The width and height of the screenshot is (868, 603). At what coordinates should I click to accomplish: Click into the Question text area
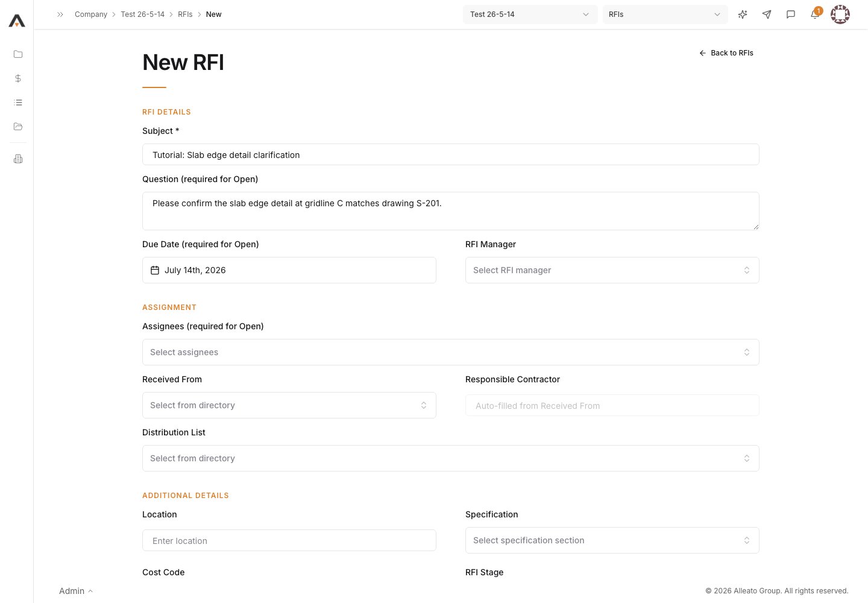coord(450,211)
